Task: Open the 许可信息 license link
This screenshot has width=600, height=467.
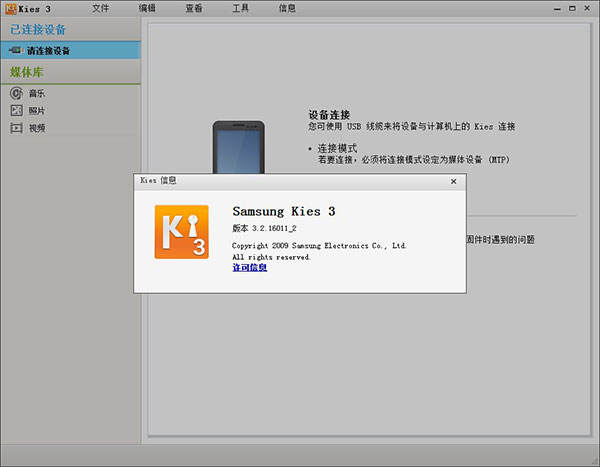Action: (x=249, y=268)
